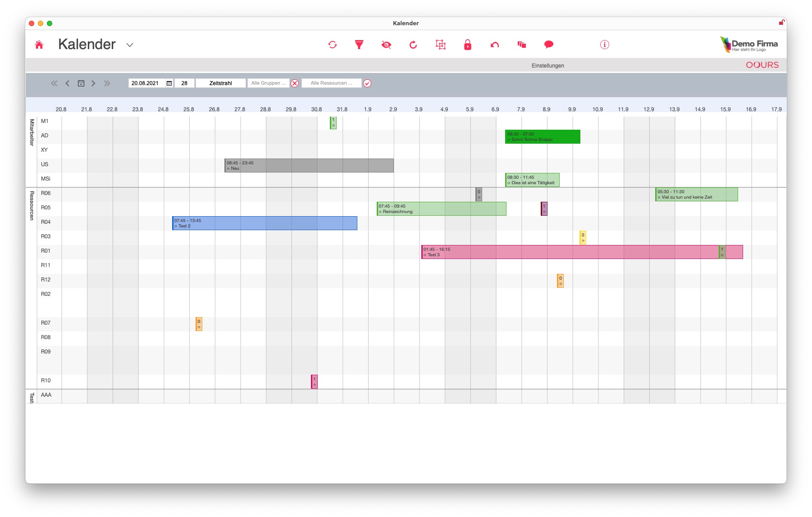Select the Dies ist eine Tätigkeit event
The width and height of the screenshot is (812, 517).
click(532, 180)
